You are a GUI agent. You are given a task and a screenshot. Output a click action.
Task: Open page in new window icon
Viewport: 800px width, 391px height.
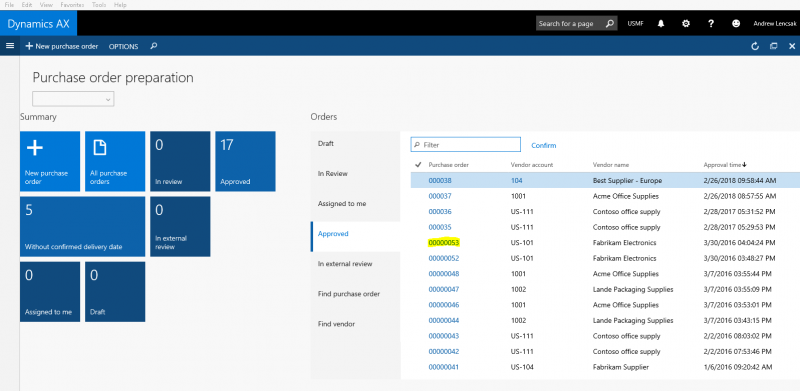tap(773, 46)
